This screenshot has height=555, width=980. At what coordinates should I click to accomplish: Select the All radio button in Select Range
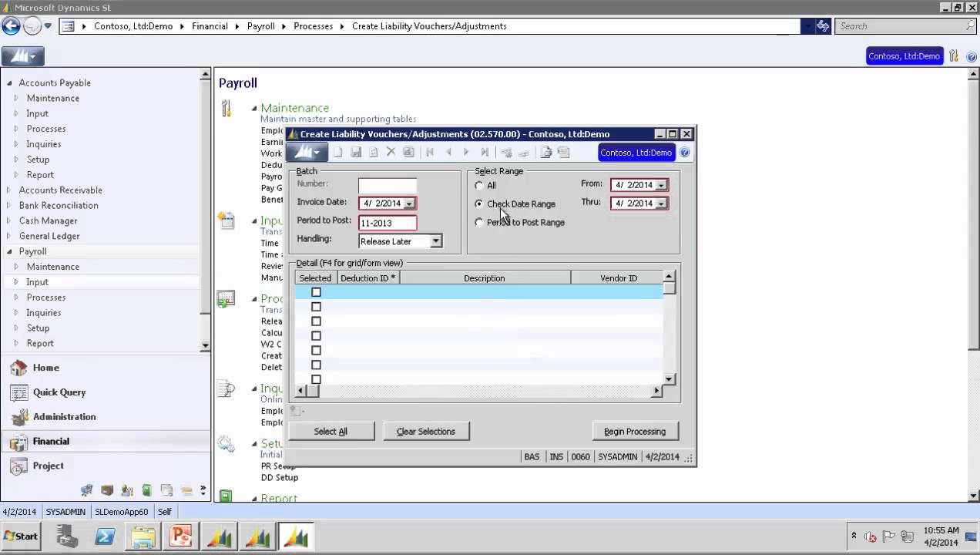479,186
